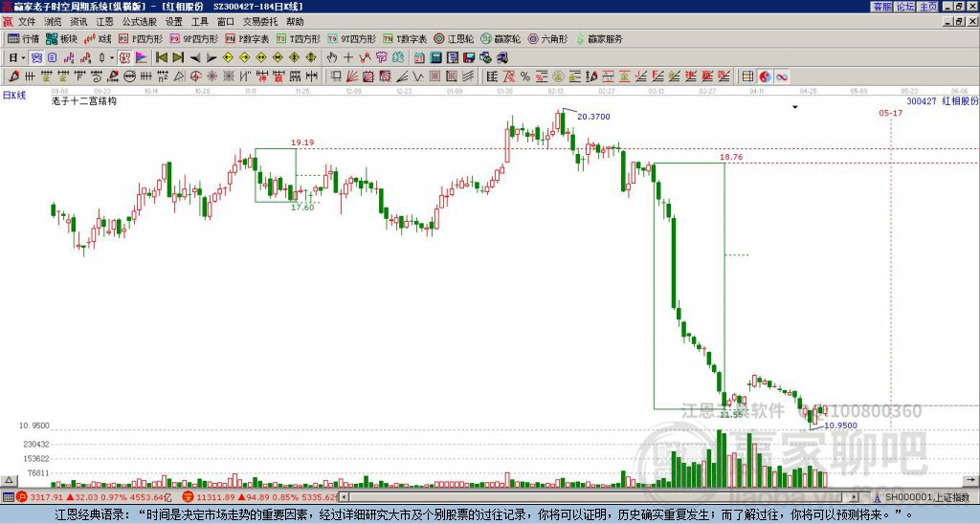Click the 20.3700 high price label

click(593, 117)
